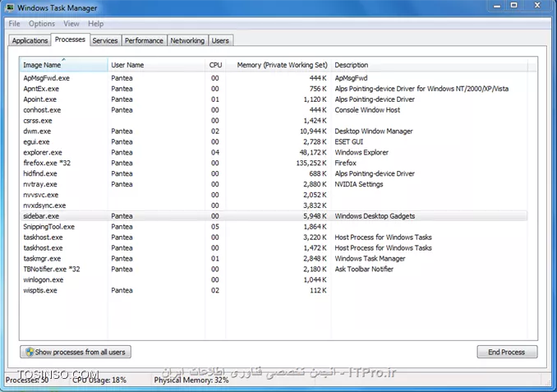The image size is (557, 392).
Task: Click the Task Manager title bar icon
Action: pos(10,7)
